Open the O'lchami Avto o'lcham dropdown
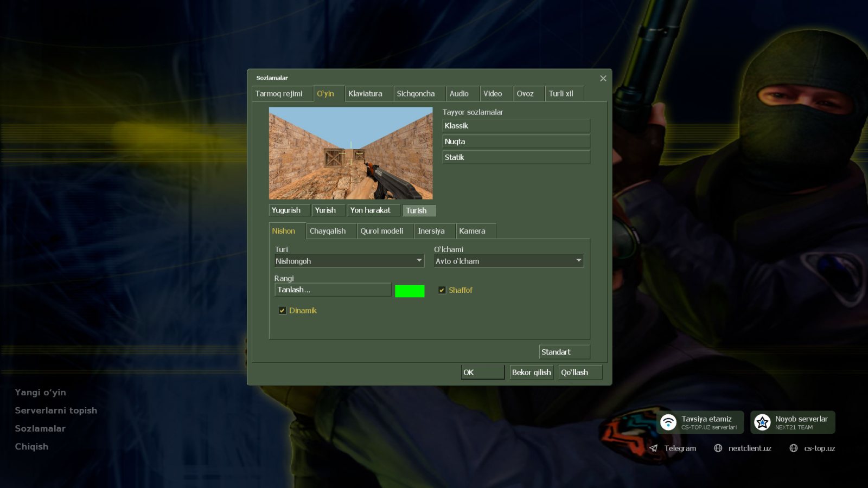 [x=508, y=261]
